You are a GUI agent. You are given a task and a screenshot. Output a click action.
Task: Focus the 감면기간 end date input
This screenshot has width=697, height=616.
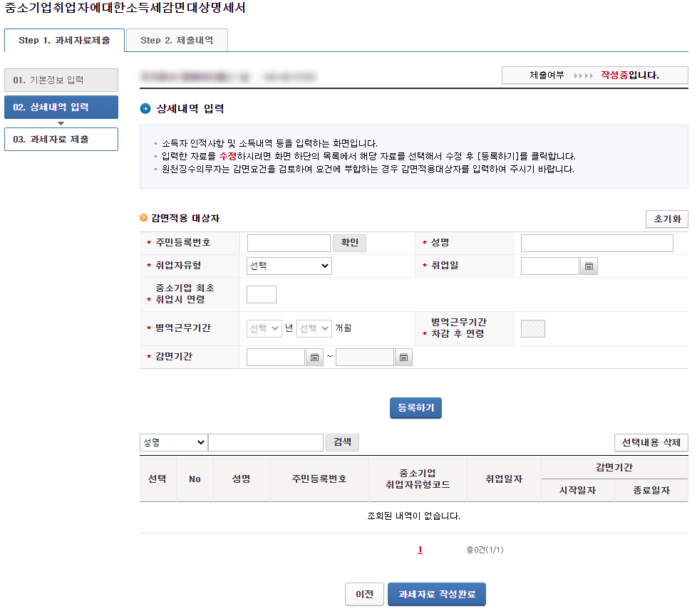click(x=365, y=357)
